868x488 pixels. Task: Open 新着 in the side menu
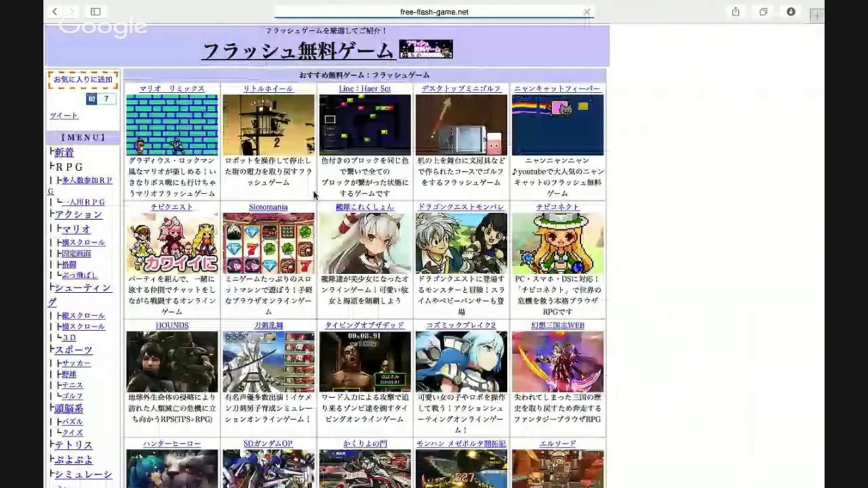[x=64, y=152]
